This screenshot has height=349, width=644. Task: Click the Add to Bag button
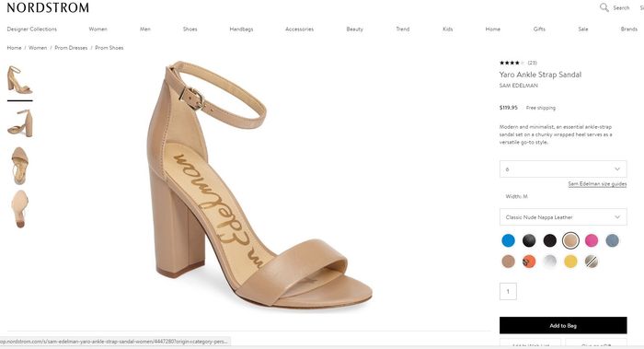[563, 325]
